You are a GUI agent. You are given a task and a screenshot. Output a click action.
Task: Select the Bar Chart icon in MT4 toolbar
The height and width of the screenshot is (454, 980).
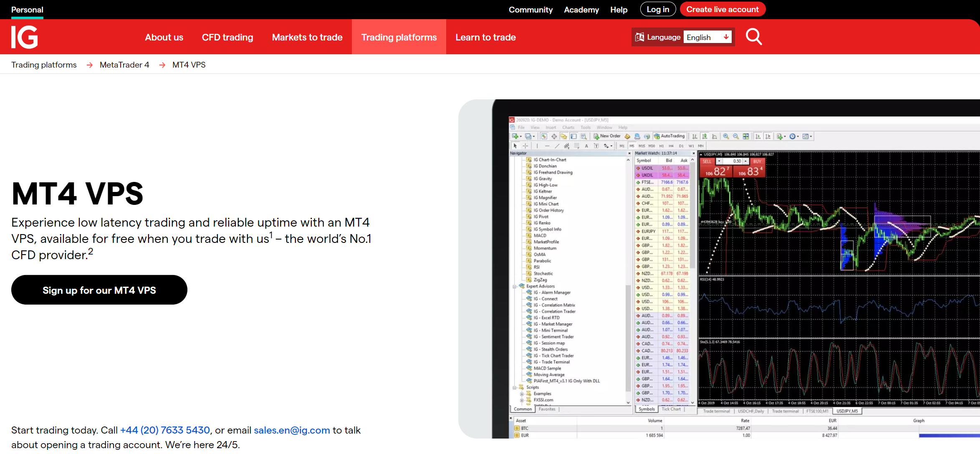pos(695,136)
